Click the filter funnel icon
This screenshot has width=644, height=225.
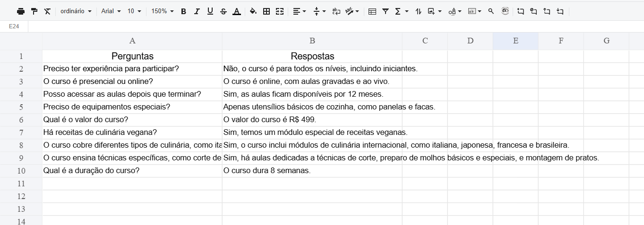click(385, 11)
